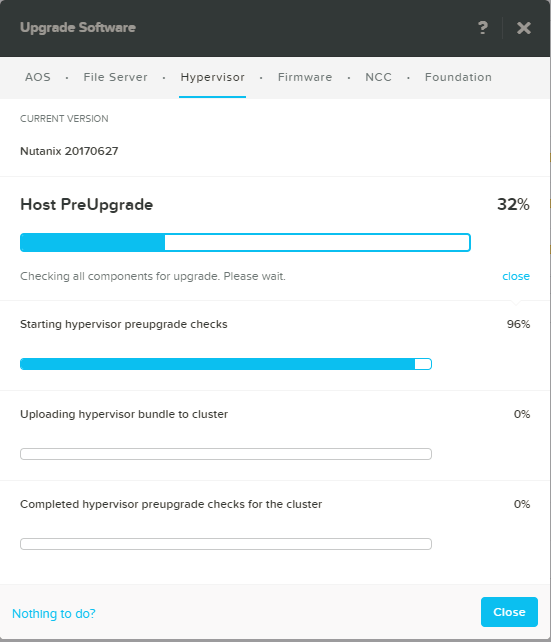Click the Host PreUpgrade progress bar

tap(245, 242)
